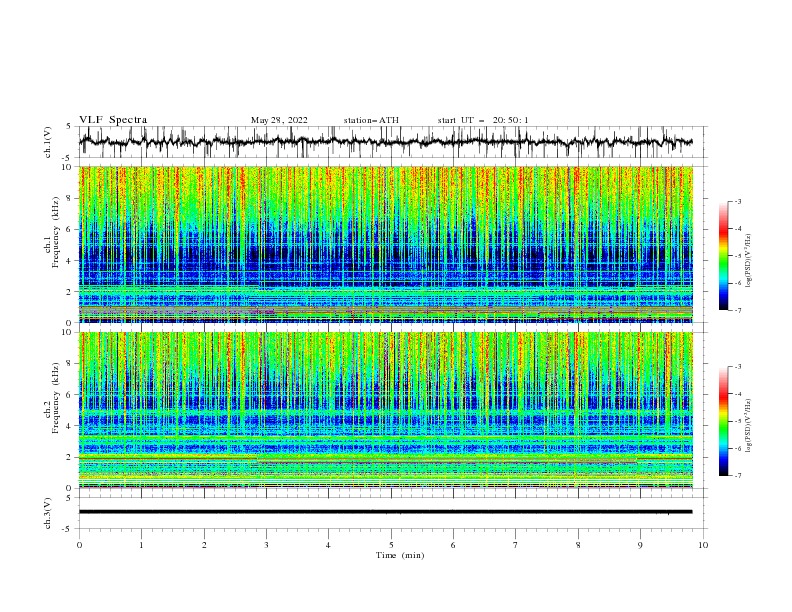
Task: Click the 'station=ATH' label
Action: [371, 120]
